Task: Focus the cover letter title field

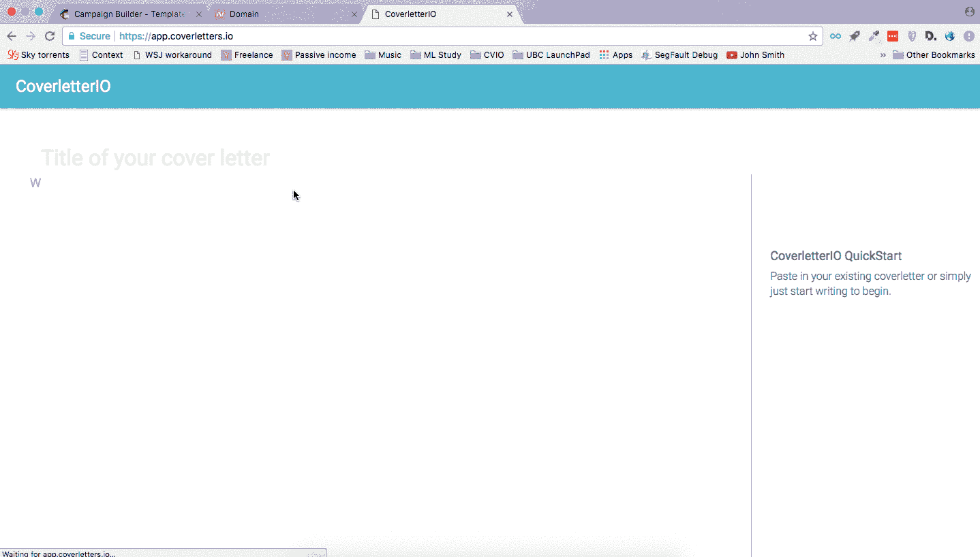Action: tap(155, 158)
